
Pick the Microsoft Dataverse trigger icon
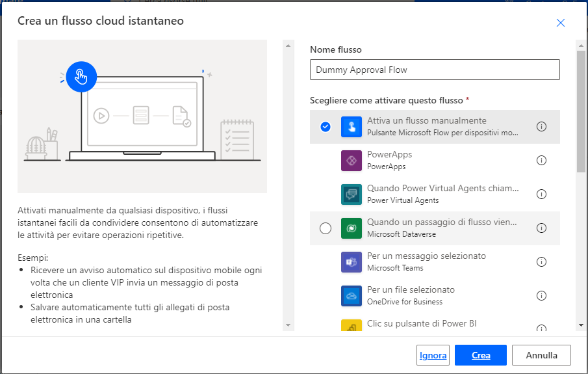(x=352, y=228)
